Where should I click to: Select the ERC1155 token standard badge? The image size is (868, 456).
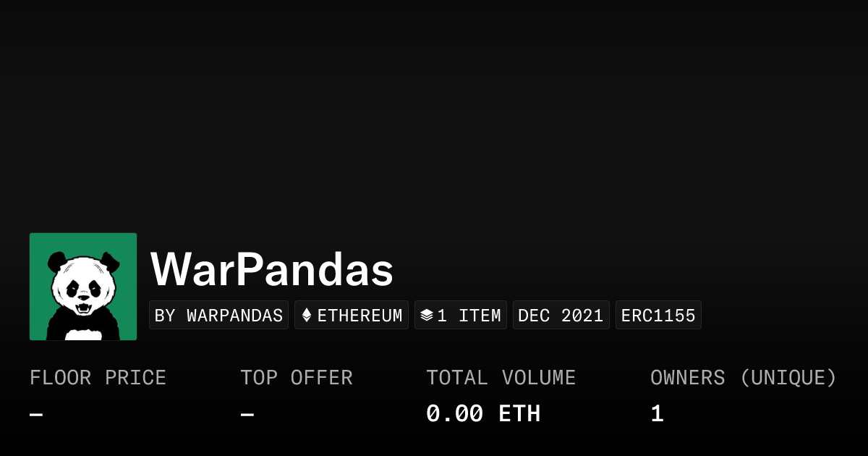[x=658, y=316]
